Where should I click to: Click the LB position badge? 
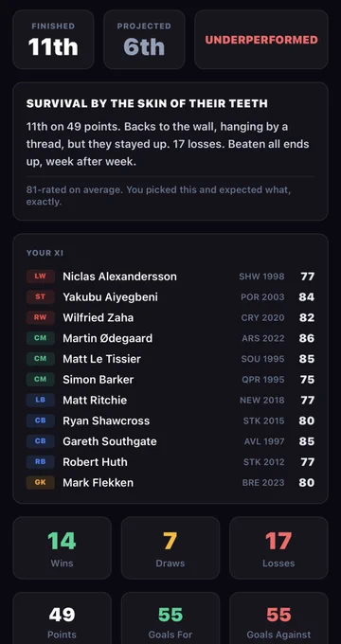(41, 400)
